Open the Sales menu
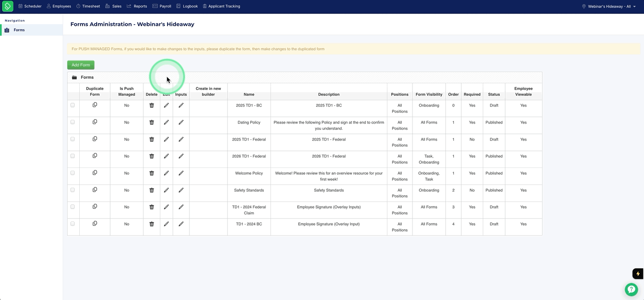Image resolution: width=644 pixels, height=300 pixels. pyautogui.click(x=113, y=6)
